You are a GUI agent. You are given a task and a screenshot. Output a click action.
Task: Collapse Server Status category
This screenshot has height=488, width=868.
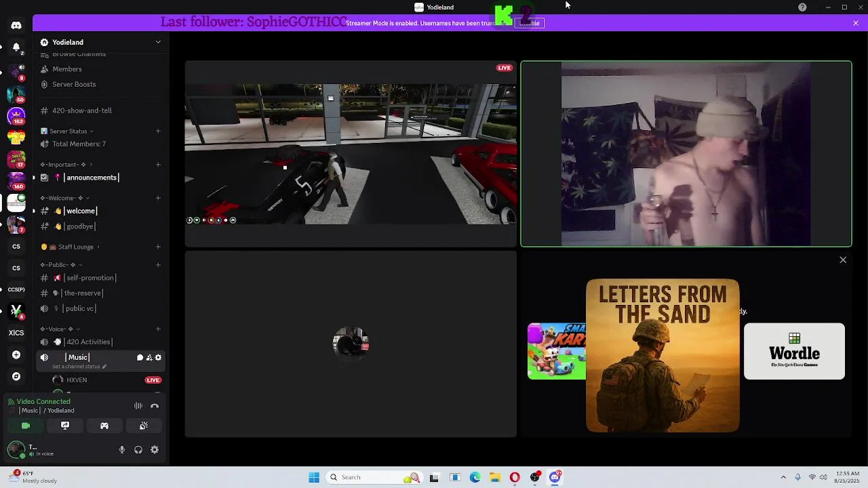tap(68, 131)
